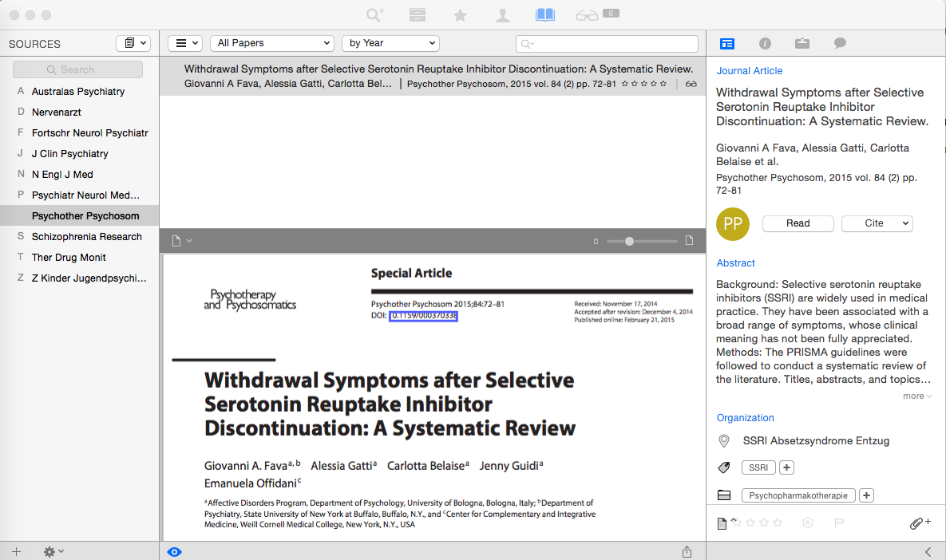Switch to Authors view person icon
Image resolution: width=946 pixels, height=560 pixels.
(x=502, y=15)
